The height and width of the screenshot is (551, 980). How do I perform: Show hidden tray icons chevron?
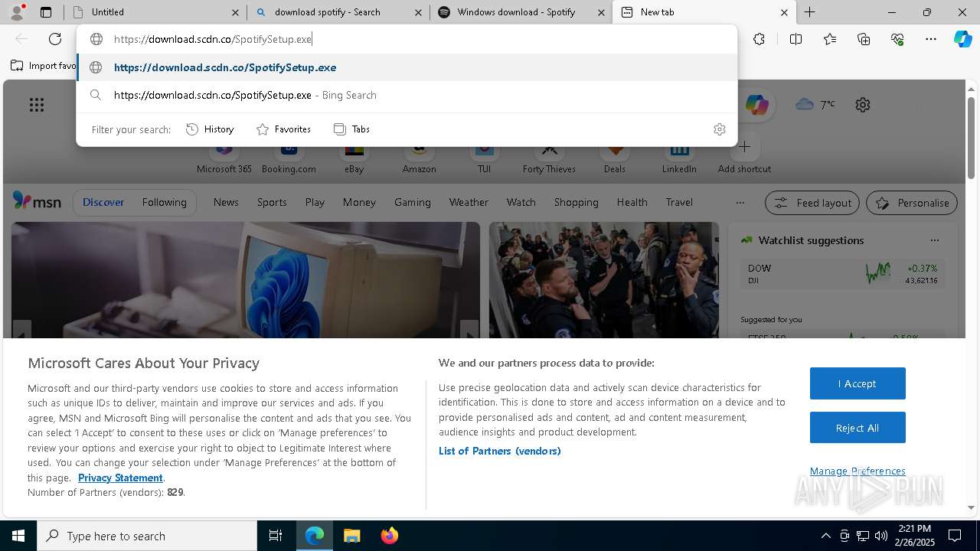pos(825,536)
